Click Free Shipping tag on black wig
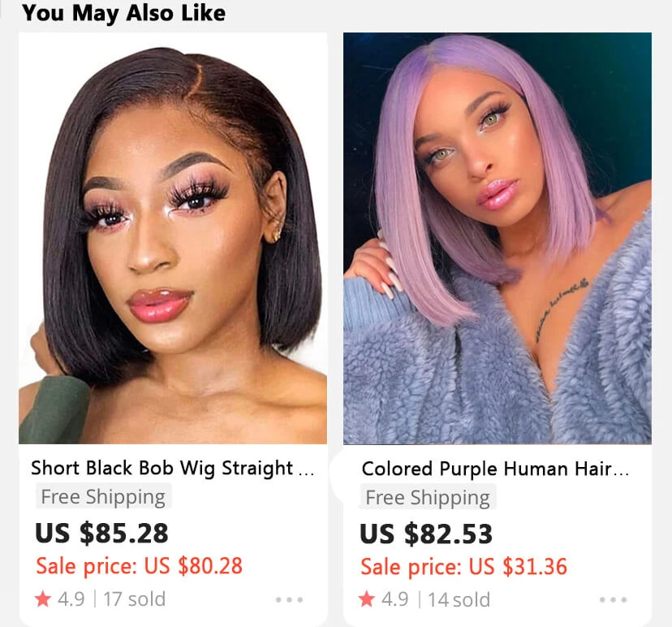 coord(103,496)
